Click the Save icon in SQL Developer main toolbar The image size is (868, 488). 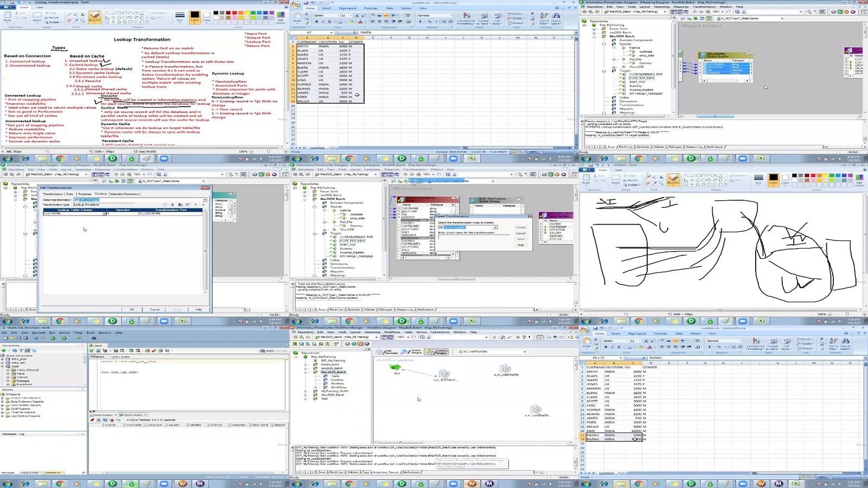19,338
